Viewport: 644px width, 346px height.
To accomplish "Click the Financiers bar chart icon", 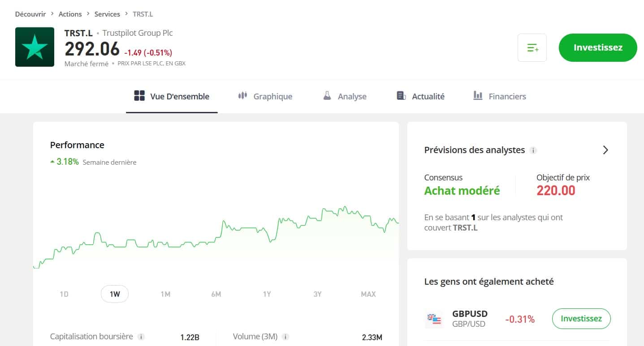I will coord(478,96).
